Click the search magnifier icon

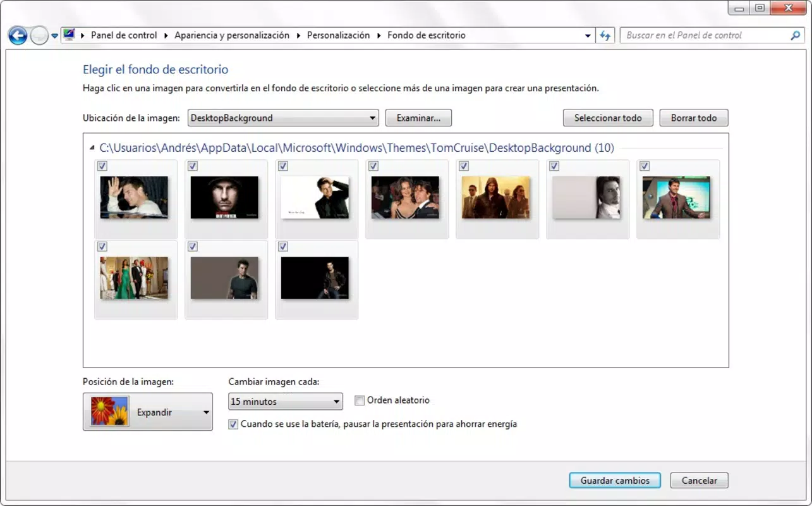click(x=796, y=35)
